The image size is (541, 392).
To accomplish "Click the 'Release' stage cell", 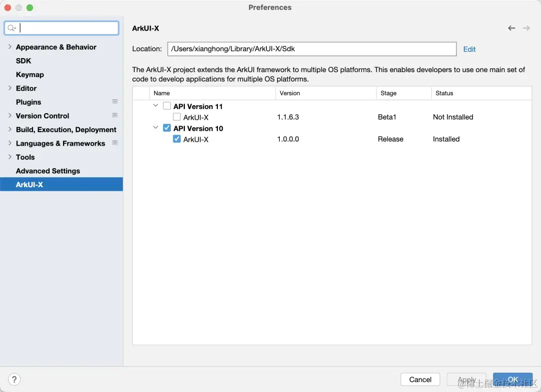I will pyautogui.click(x=390, y=139).
